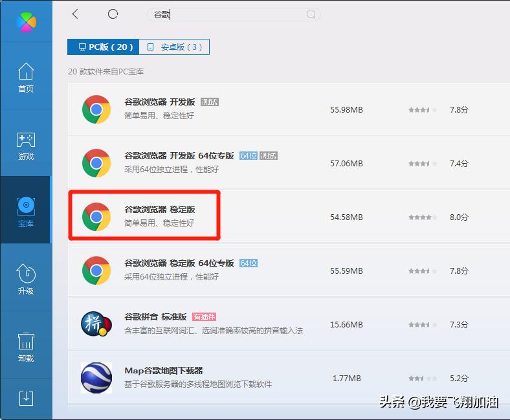Screen dimensions: 510x420
Task: Click Chrome icon of 稳定版 64位专版 row
Action: point(96,271)
